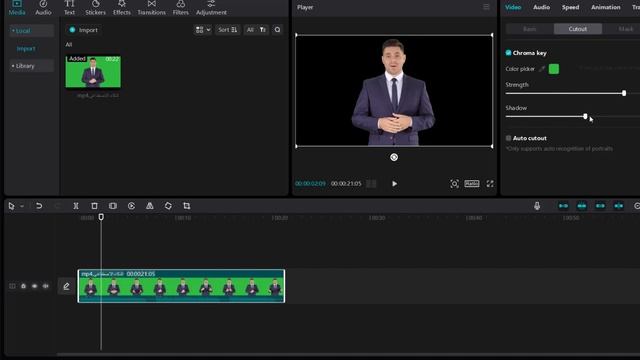Click the search icon in media panel
Image resolution: width=640 pixels, height=360 pixels.
[278, 30]
